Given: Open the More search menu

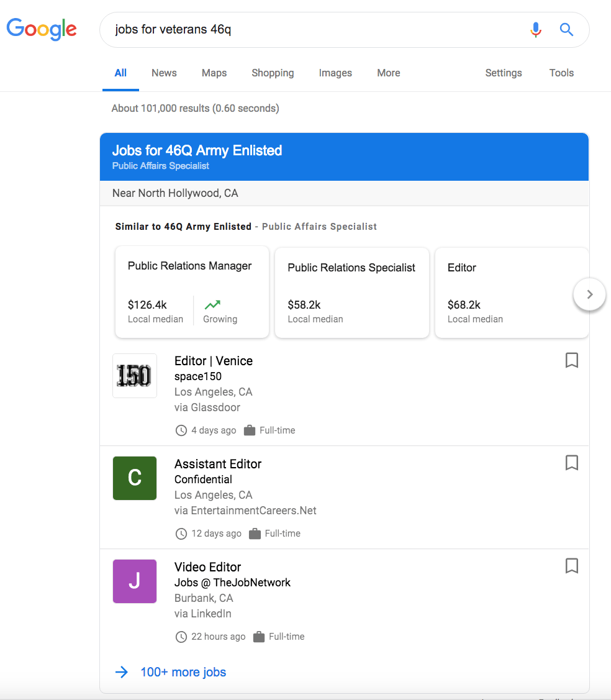Looking at the screenshot, I should [x=388, y=73].
